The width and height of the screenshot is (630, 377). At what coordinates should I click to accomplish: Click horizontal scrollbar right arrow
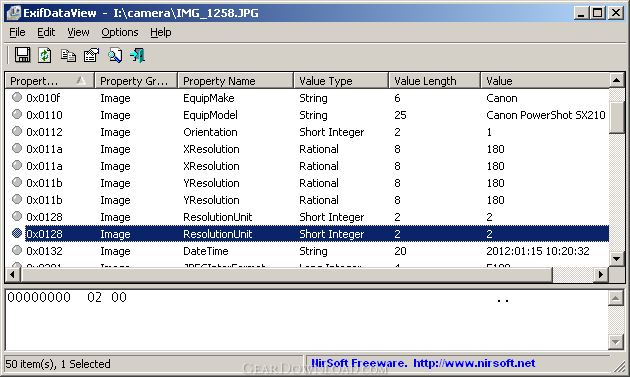(x=601, y=275)
